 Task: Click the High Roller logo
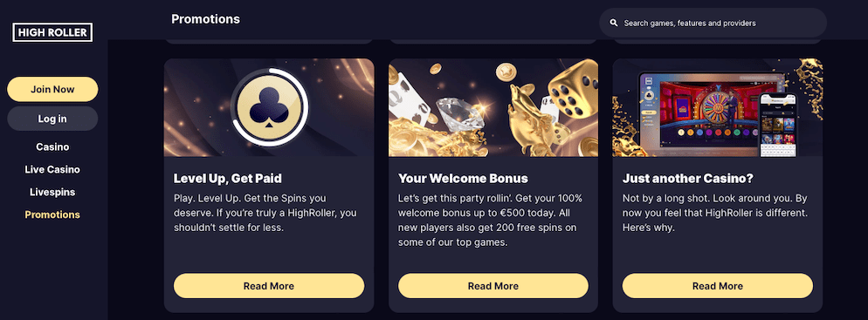click(52, 32)
